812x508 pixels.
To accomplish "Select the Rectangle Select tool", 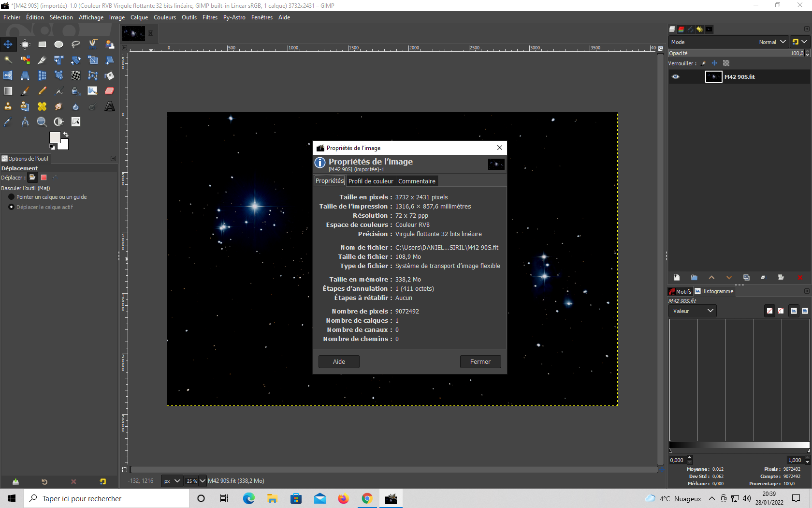I will click(42, 45).
